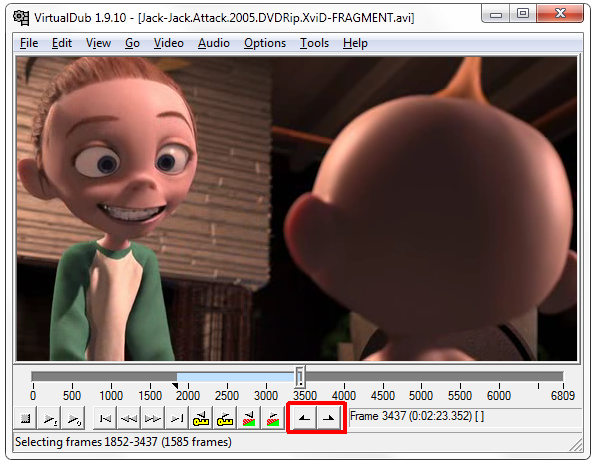Jump to the end of the video
This screenshot has height=464, width=594.
click(177, 419)
